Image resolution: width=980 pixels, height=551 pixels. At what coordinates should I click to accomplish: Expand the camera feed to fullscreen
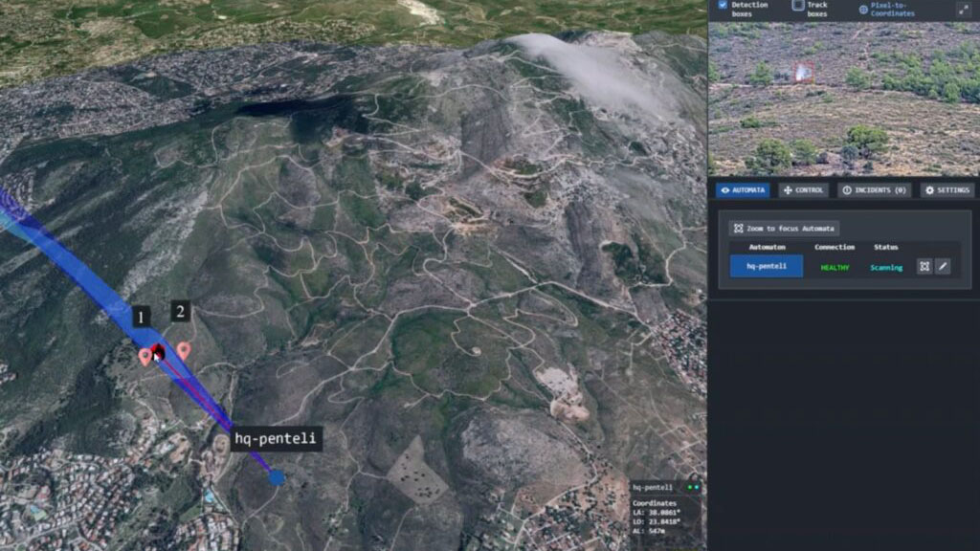(x=962, y=9)
